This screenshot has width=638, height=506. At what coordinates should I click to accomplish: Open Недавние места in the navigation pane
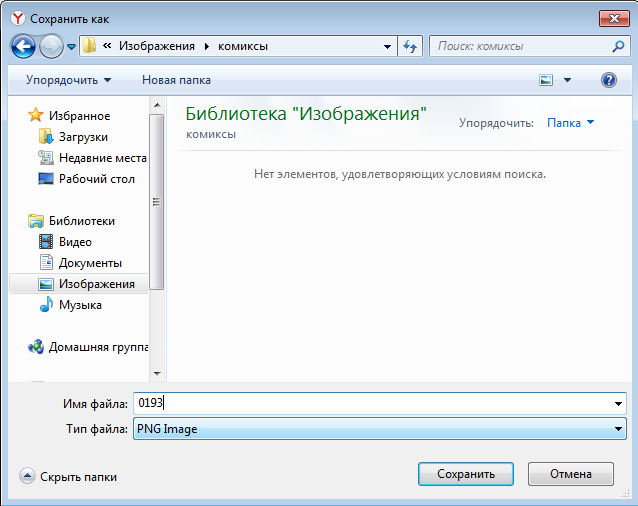pyautogui.click(x=103, y=158)
